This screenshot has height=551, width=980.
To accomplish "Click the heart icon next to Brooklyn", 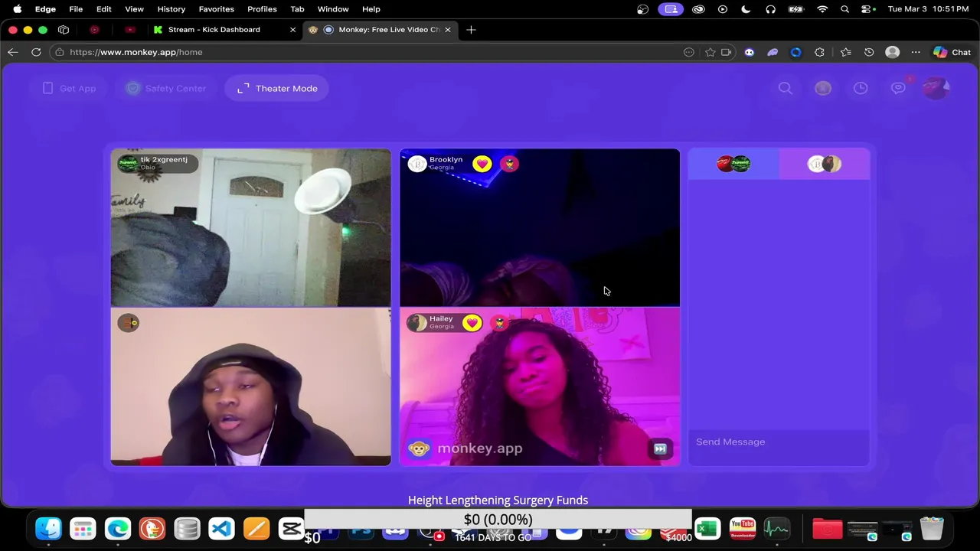I will 482,163.
